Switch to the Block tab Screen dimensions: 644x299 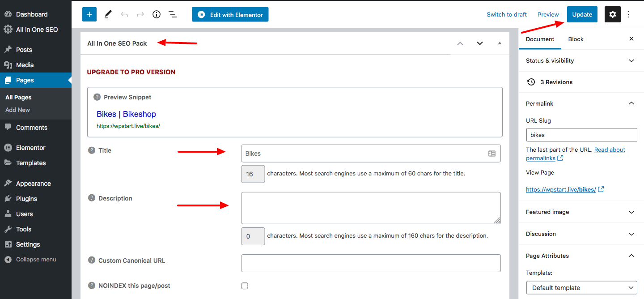pyautogui.click(x=576, y=39)
